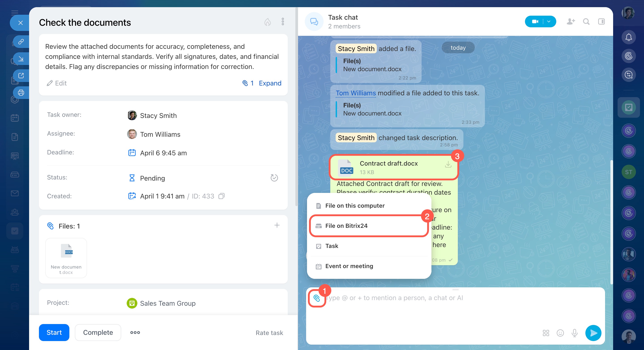
Task: Start a video call from the task chat
Action: [x=535, y=21]
